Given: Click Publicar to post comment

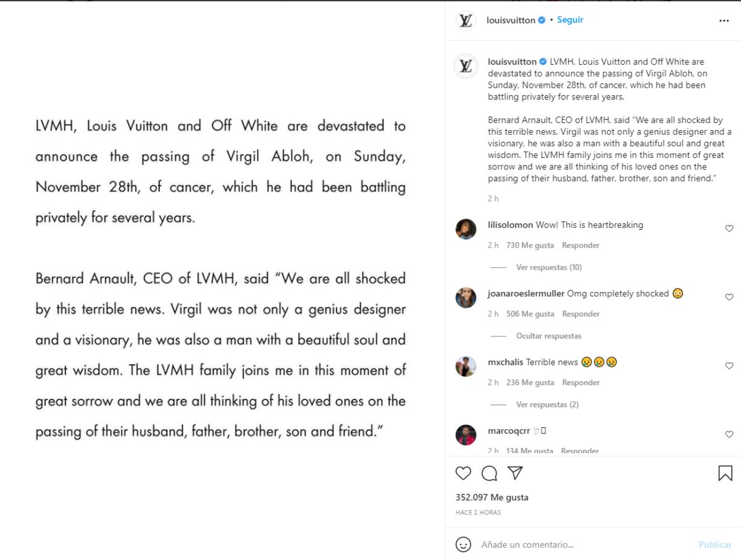Looking at the screenshot, I should (x=715, y=545).
